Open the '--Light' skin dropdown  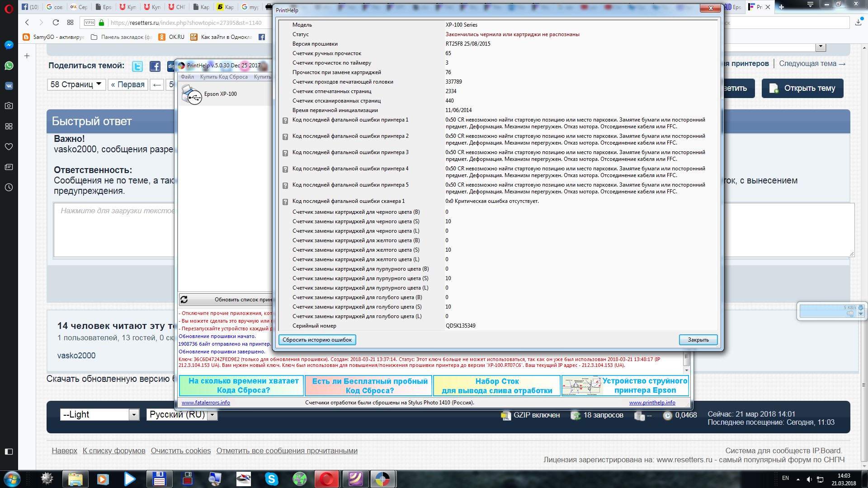coord(99,414)
